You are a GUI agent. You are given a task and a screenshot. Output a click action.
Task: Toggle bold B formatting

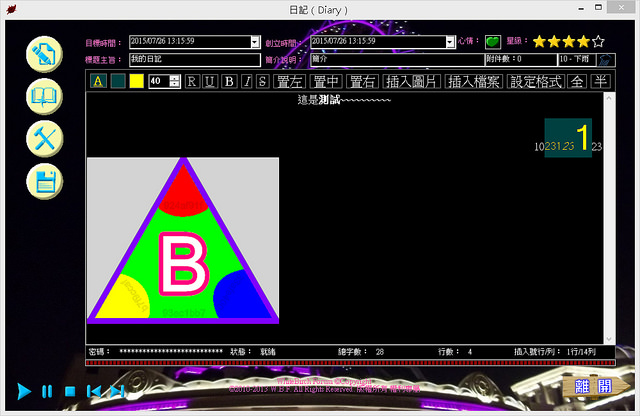229,81
